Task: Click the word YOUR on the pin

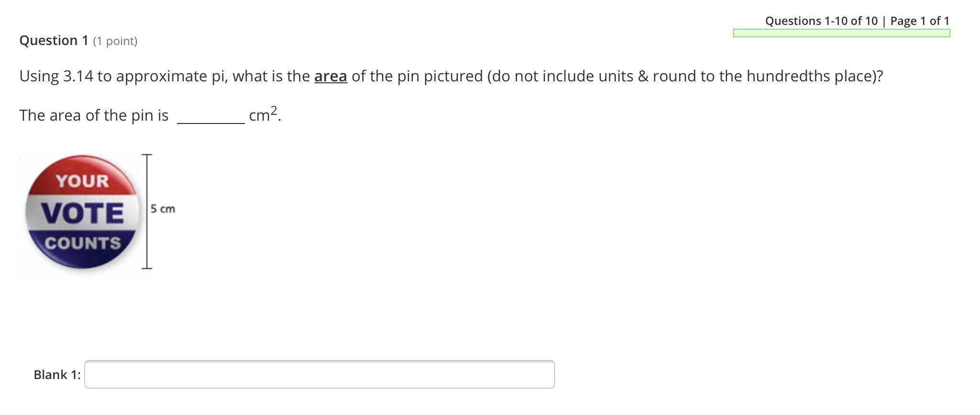Action: [82, 181]
